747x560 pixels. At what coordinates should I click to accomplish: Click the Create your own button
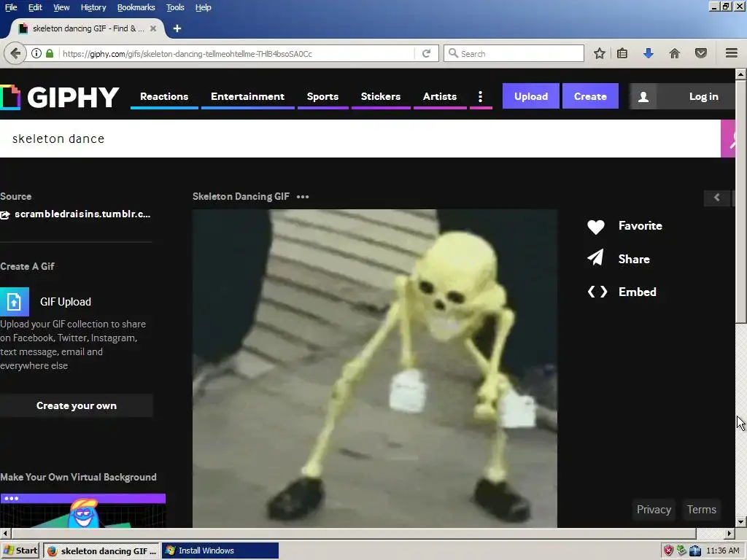click(x=76, y=405)
